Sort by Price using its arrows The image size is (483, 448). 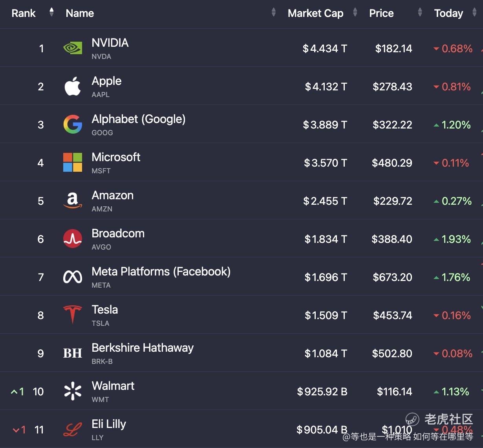click(x=420, y=13)
